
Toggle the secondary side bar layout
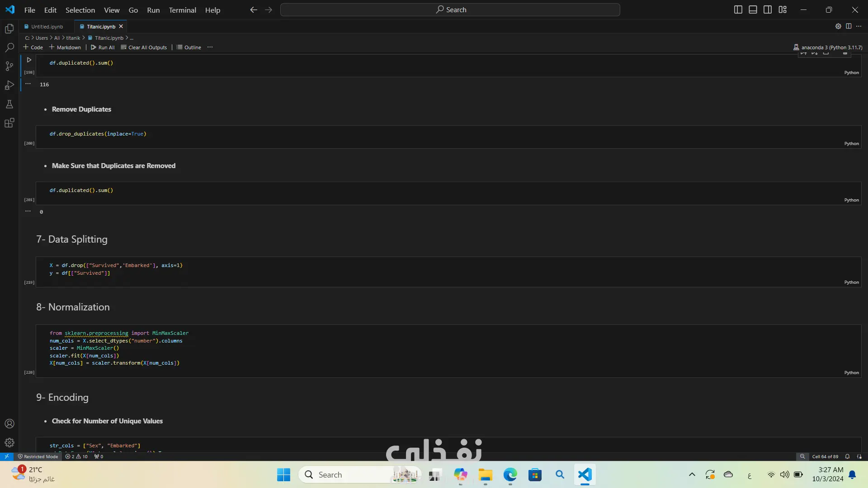coord(768,9)
